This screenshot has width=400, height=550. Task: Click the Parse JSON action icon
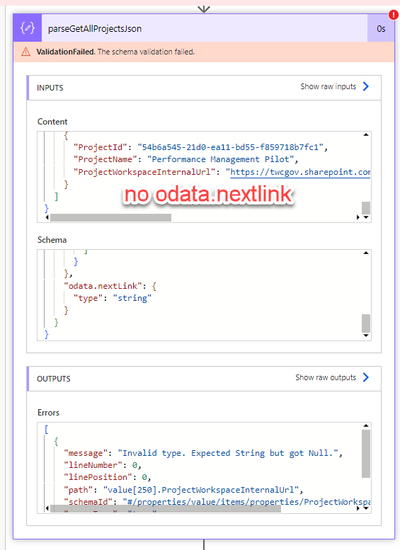point(27,28)
